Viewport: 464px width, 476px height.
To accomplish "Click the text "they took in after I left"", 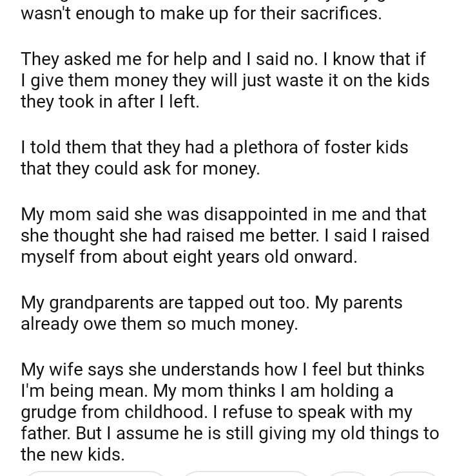I will click(110, 102).
